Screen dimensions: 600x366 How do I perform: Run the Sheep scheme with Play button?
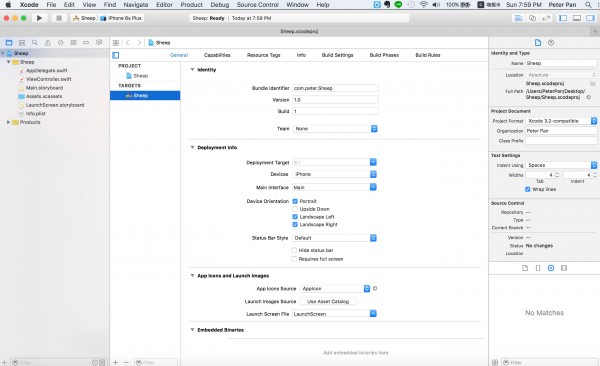pos(39,18)
